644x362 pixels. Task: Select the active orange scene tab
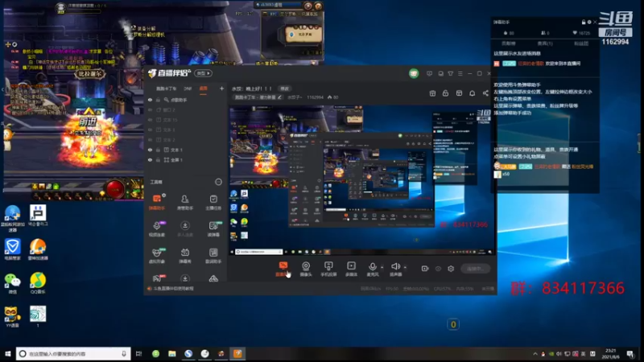tap(204, 88)
